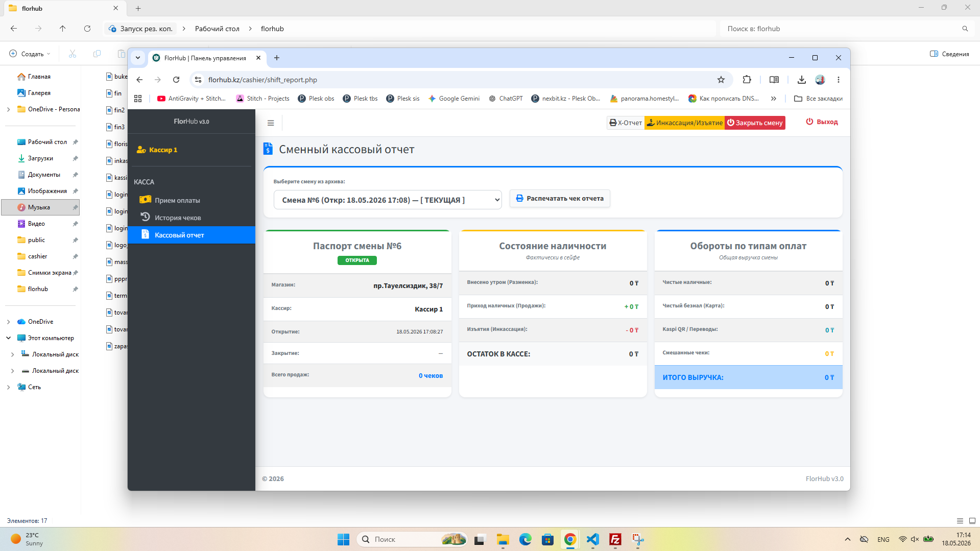Click the taskbar Поиск search box
The width and height of the screenshot is (980, 551).
(x=412, y=539)
